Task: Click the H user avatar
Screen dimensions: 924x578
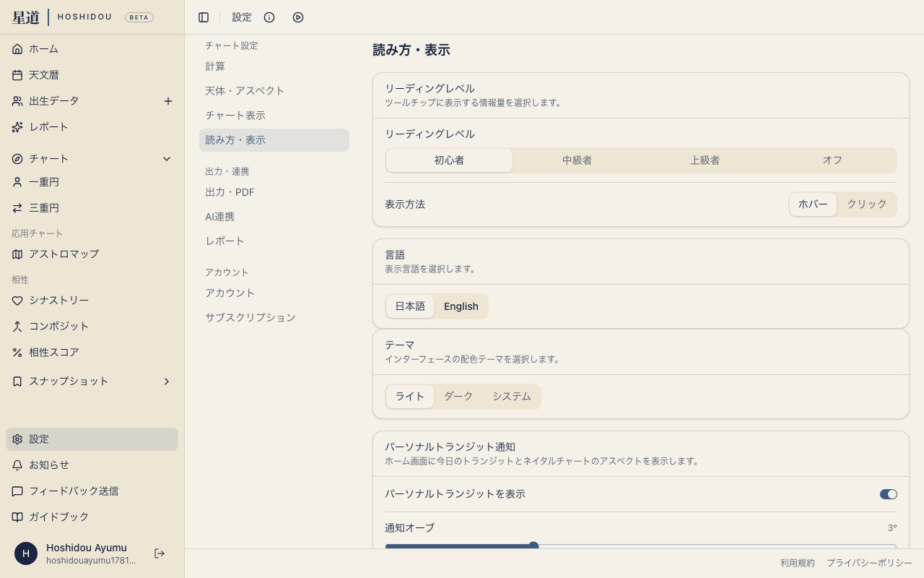Action: [26, 553]
